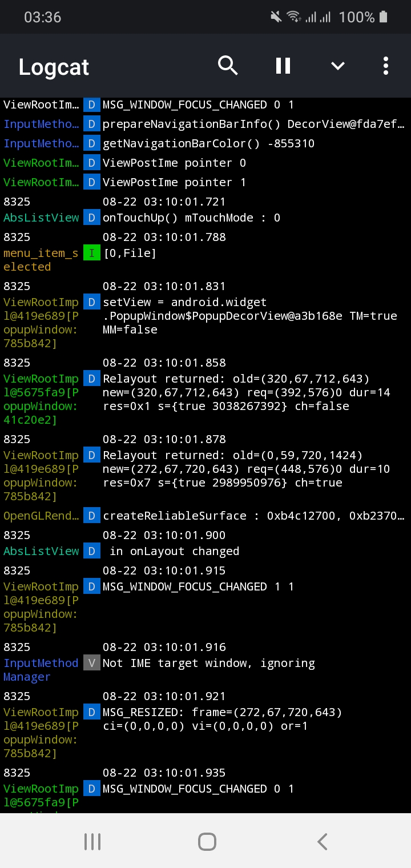Select the gray V badge on InputMethodManager line
Viewport: 411px width, 868px height.
point(91,662)
